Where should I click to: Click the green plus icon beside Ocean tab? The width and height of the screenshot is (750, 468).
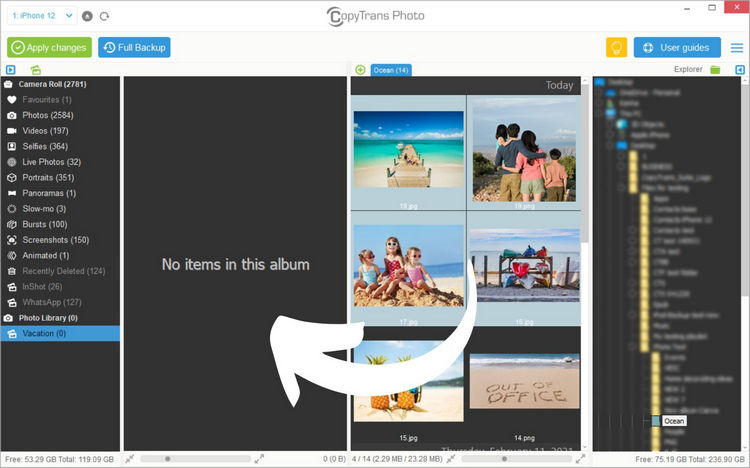pyautogui.click(x=360, y=70)
